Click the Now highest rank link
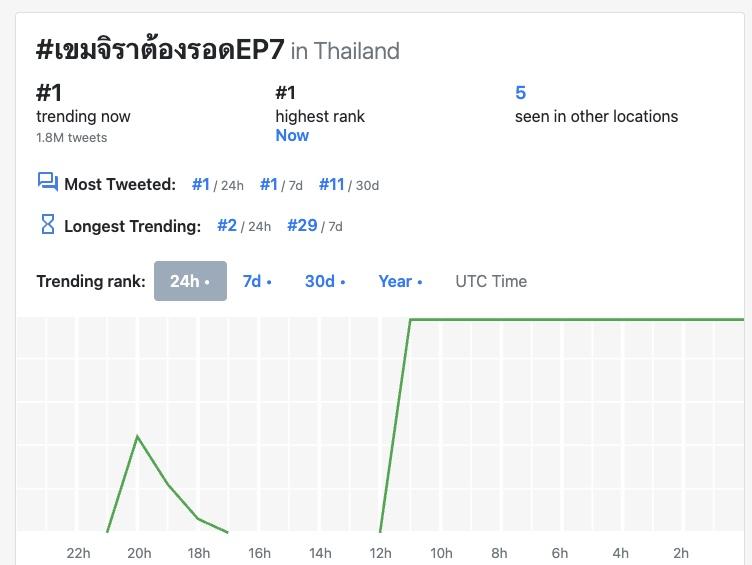The image size is (752, 565). (292, 136)
